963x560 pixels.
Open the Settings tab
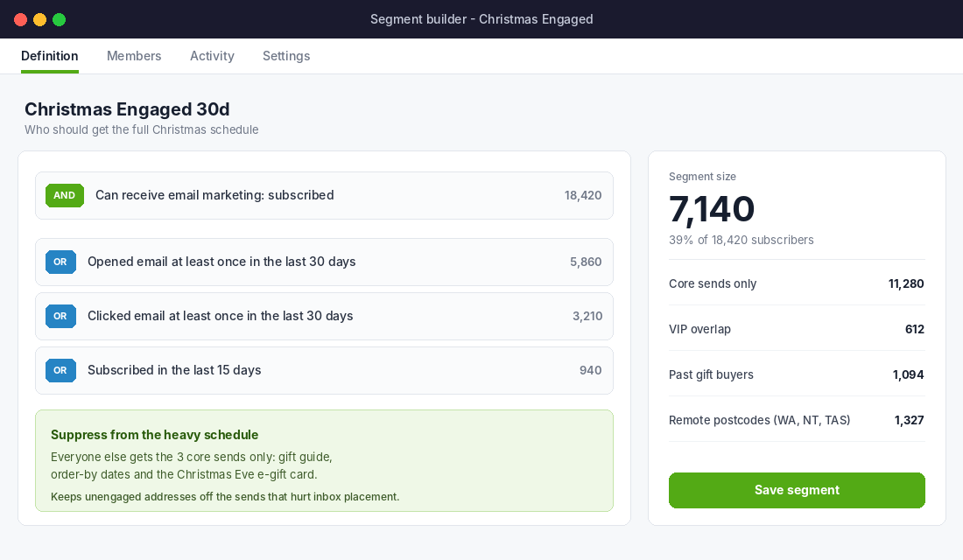tap(286, 56)
